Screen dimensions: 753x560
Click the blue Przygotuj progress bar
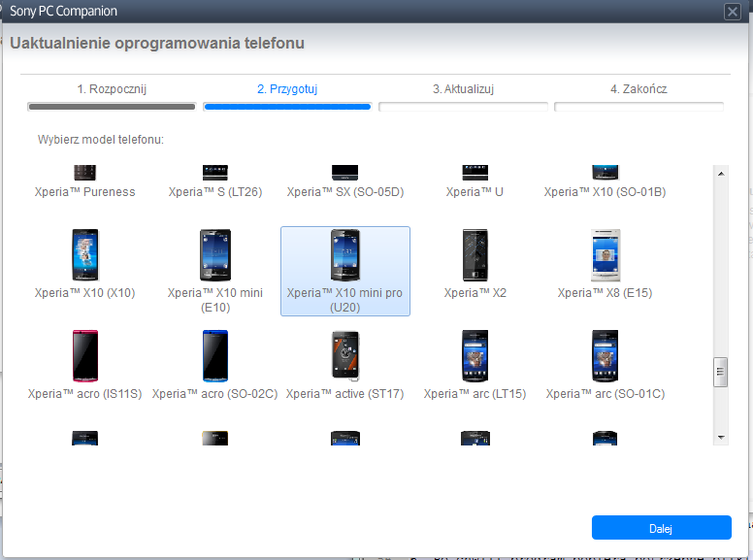(x=287, y=107)
